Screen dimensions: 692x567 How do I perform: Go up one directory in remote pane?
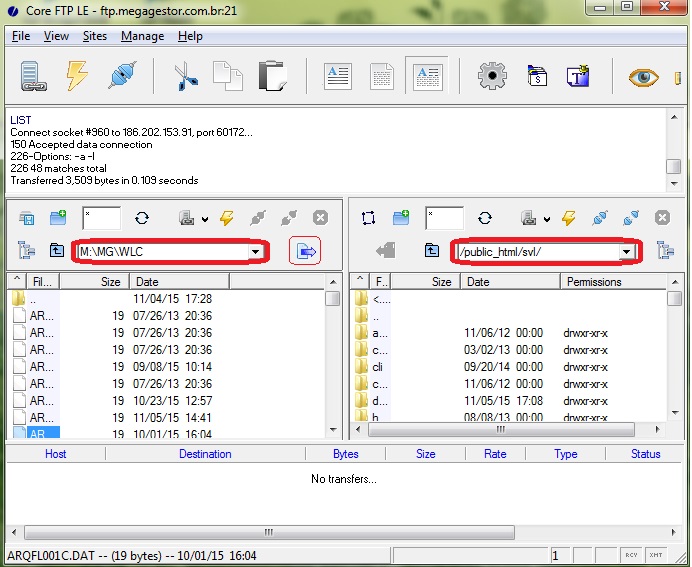431,251
